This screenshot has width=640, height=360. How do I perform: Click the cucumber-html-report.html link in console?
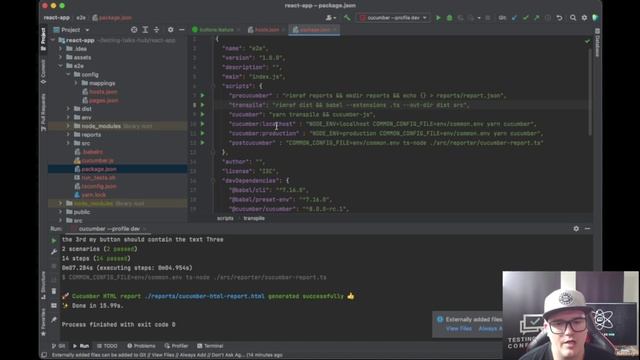pyautogui.click(x=204, y=296)
